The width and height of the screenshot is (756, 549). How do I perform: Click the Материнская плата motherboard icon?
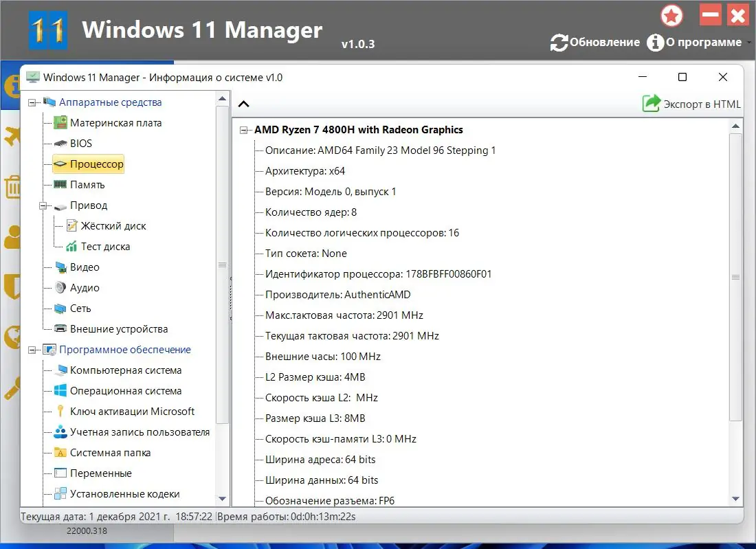click(60, 122)
